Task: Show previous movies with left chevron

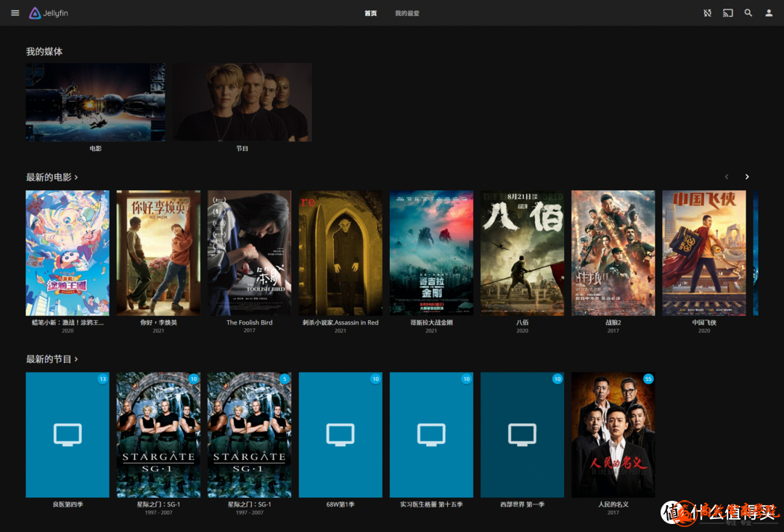Action: 727,176
